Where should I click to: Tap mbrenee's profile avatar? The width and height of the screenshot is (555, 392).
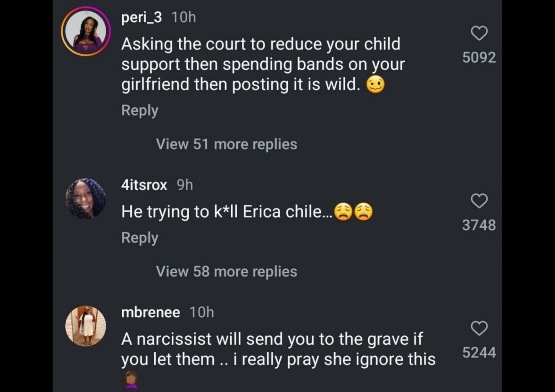point(86,326)
